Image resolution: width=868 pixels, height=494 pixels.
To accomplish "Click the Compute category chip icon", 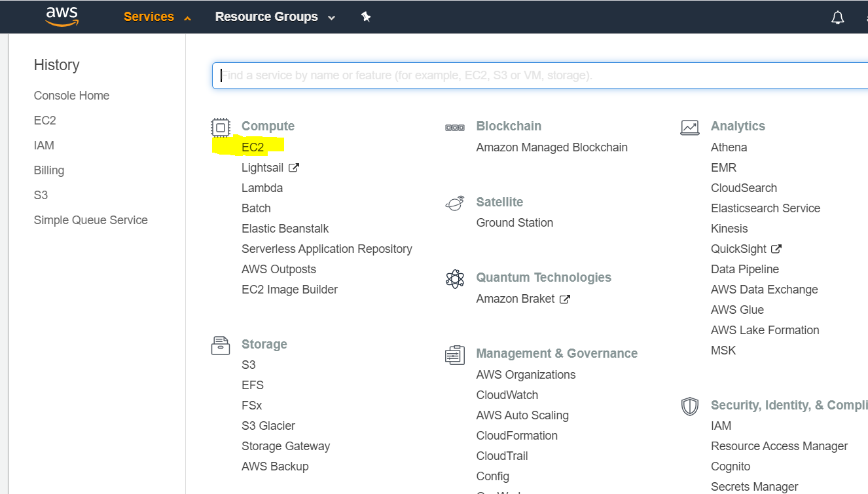I will [221, 127].
